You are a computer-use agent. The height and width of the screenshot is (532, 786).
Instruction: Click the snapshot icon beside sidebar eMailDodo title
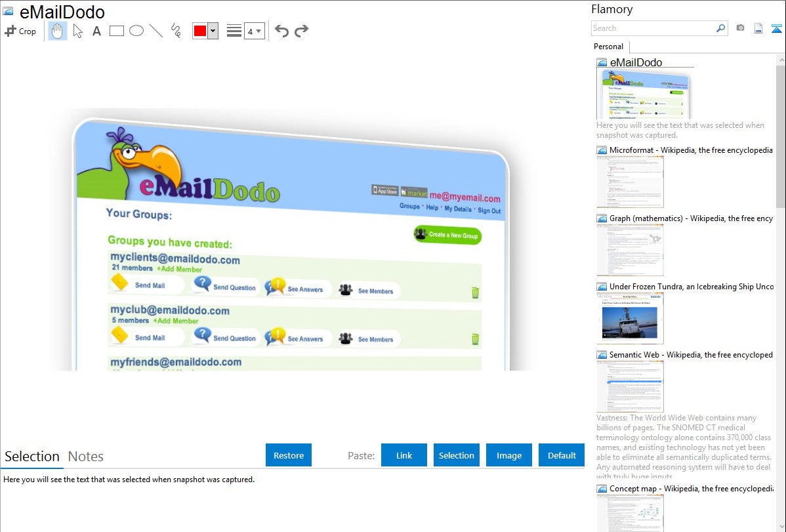(x=602, y=63)
